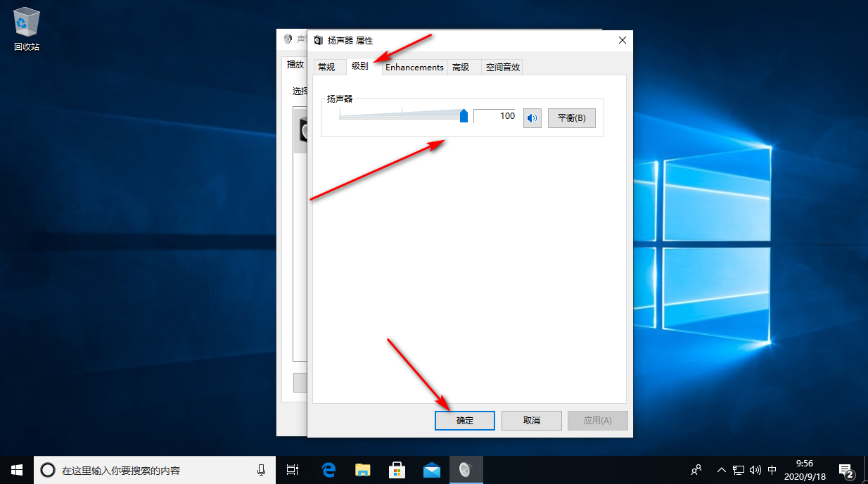The image size is (868, 484).
Task: Open the Microsoft Store taskbar icon
Action: pyautogui.click(x=397, y=470)
